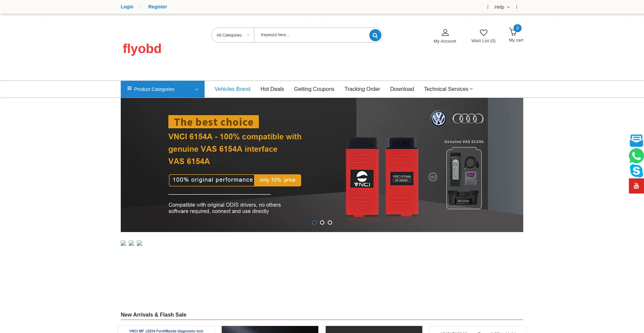Click the Login link
The width and height of the screenshot is (644, 333).
127,7
